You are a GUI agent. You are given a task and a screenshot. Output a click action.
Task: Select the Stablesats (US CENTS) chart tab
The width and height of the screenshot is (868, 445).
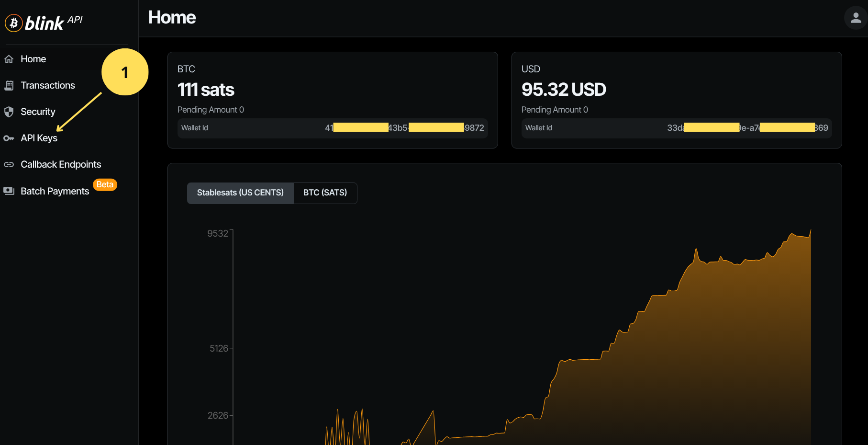tap(240, 193)
